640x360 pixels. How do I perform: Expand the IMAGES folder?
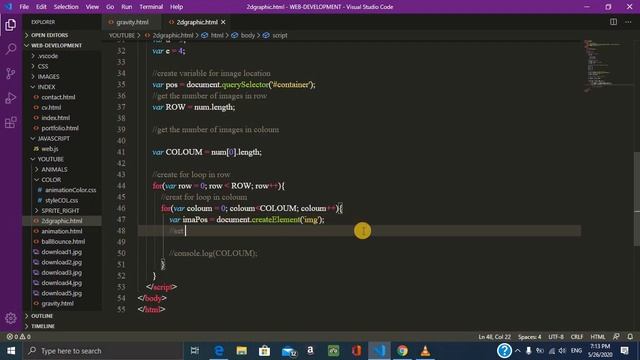pyautogui.click(x=62, y=76)
